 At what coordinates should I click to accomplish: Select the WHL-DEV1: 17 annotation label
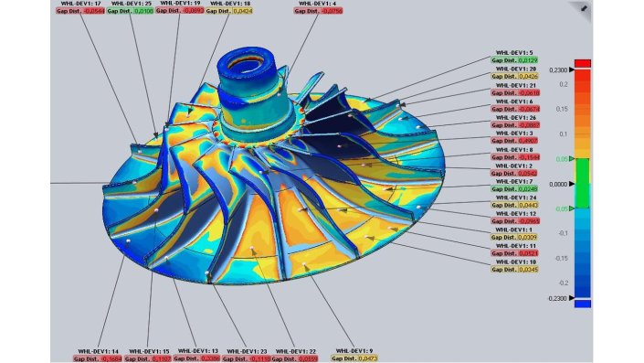80,4
